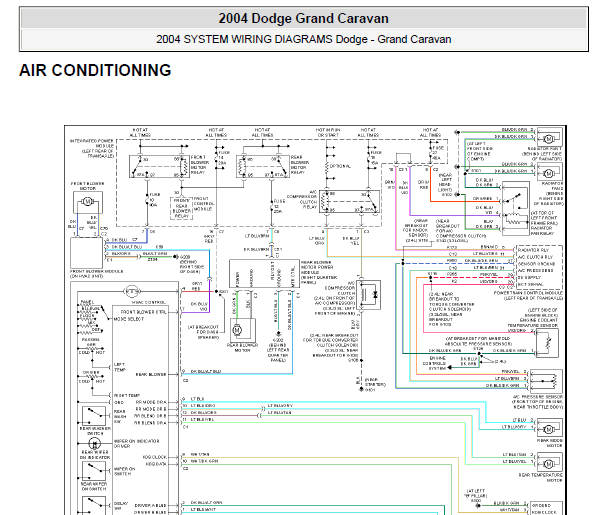Click the 'RR BLEND DR A' label
This screenshot has width=603, height=515.
150,423
